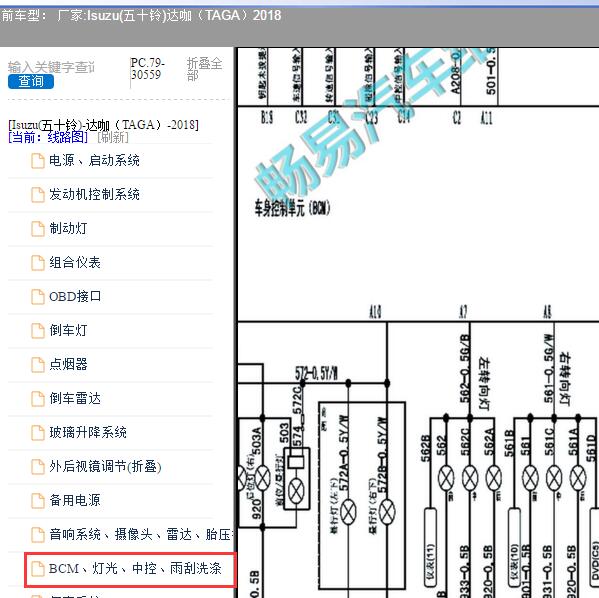599x598 pixels.
Task: Select the 倒车灯 entry
Action: pos(68,331)
